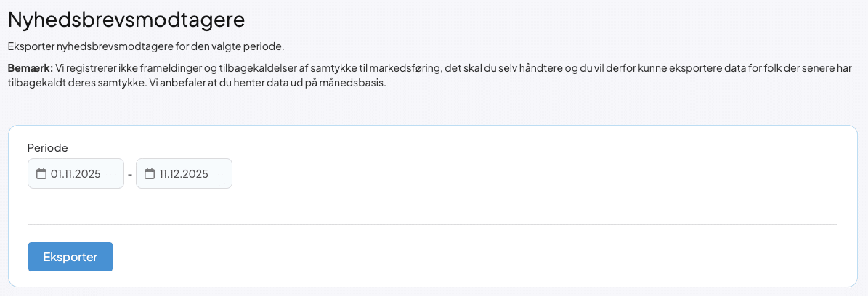Open the end date field showing 11.12.2025
The height and width of the screenshot is (296, 868).
click(184, 174)
